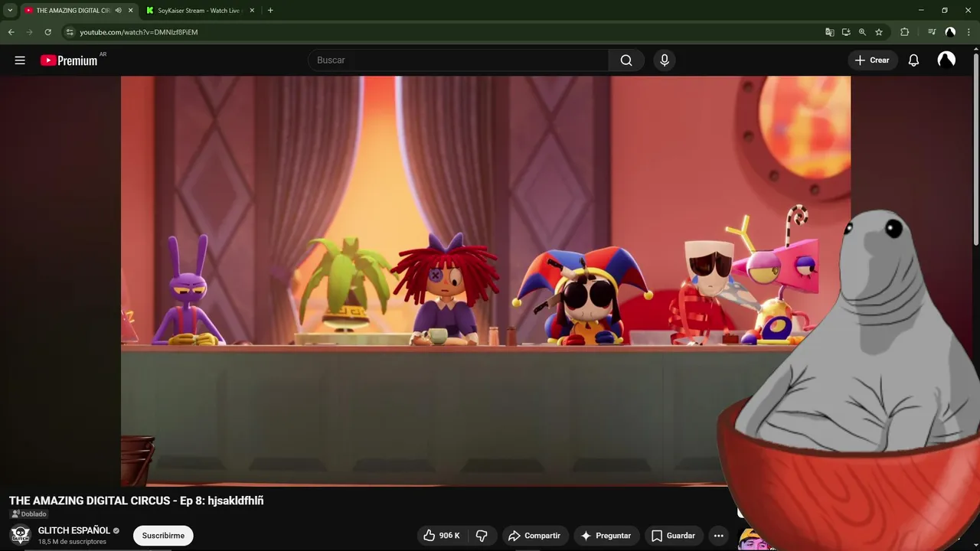Click the video player to pause

[x=485, y=281]
